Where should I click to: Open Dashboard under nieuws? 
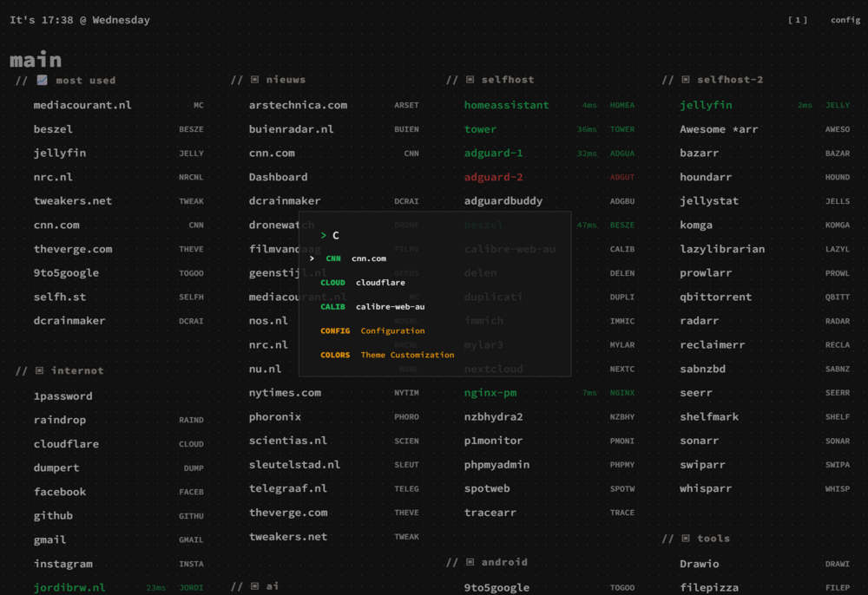[278, 177]
